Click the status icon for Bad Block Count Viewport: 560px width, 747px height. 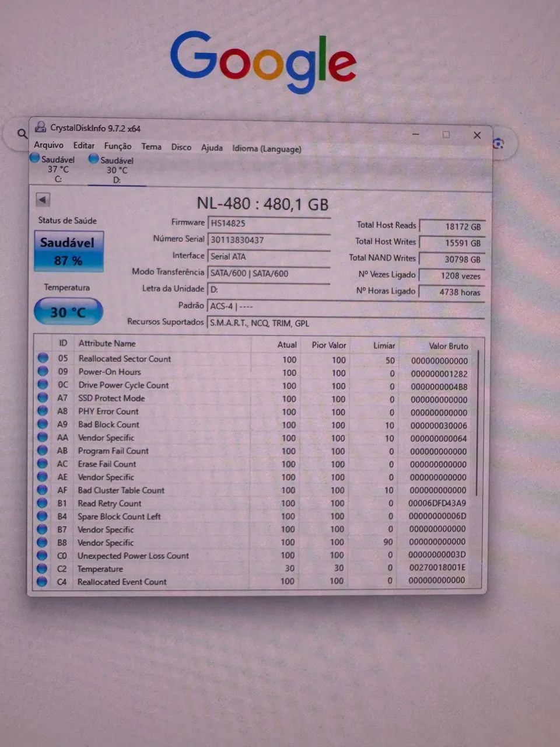coord(43,424)
